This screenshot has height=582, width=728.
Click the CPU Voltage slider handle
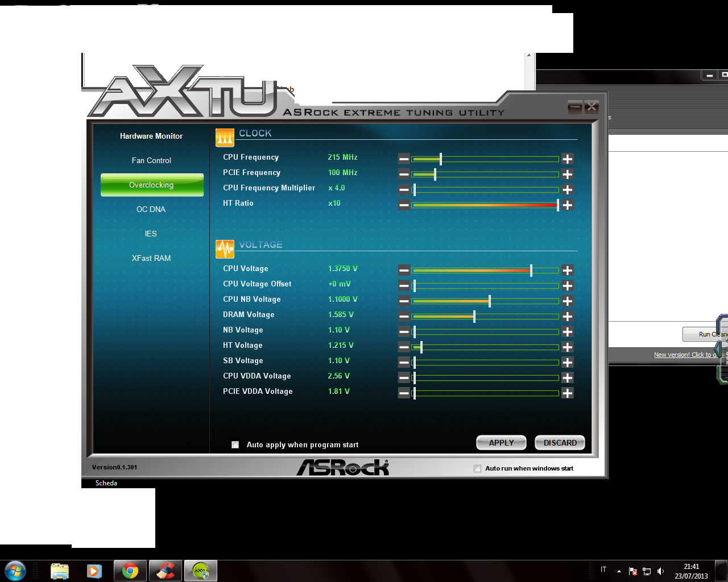(531, 271)
